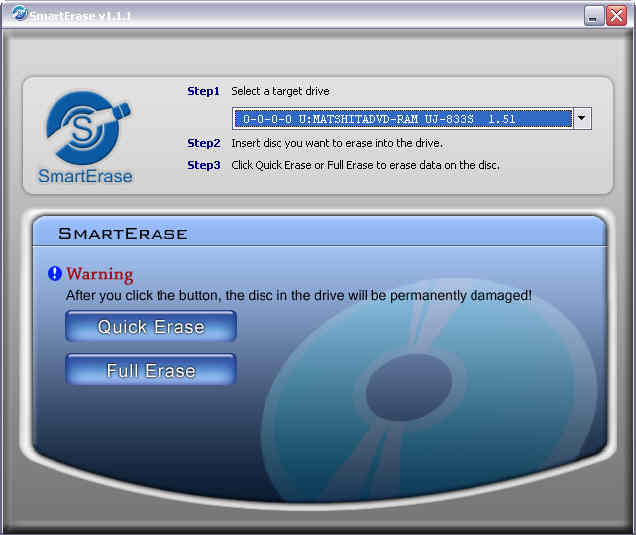Minimize the SmartErase window
Image resolution: width=636 pixels, height=535 pixels.
point(593,17)
